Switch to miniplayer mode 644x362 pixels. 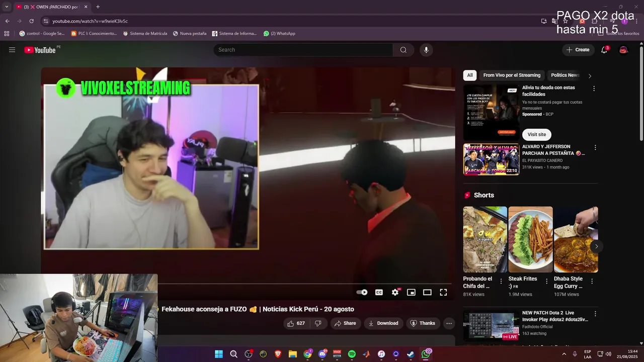point(411,292)
